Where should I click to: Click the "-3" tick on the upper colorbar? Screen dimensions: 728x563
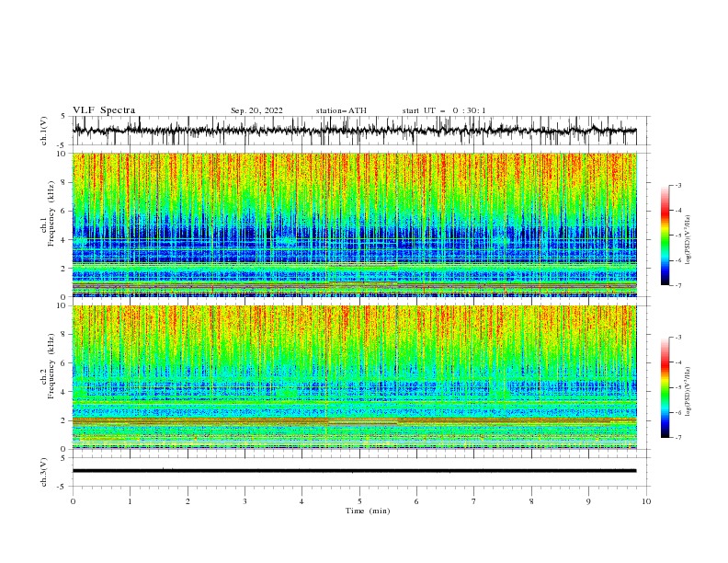tap(678, 185)
